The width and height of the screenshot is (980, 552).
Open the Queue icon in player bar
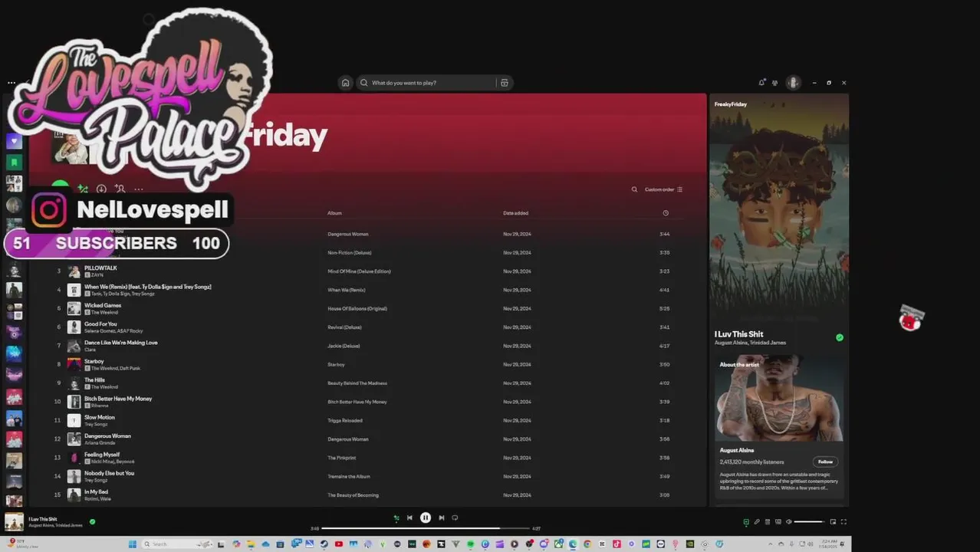point(768,522)
